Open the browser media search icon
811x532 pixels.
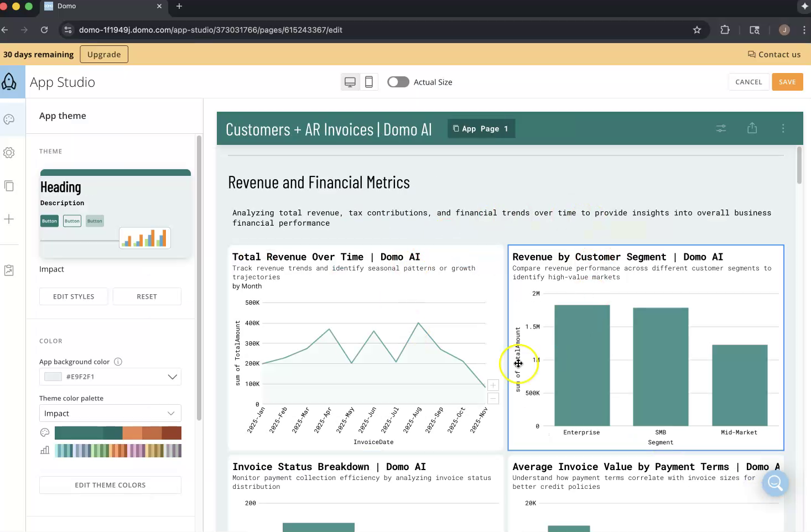click(x=755, y=30)
